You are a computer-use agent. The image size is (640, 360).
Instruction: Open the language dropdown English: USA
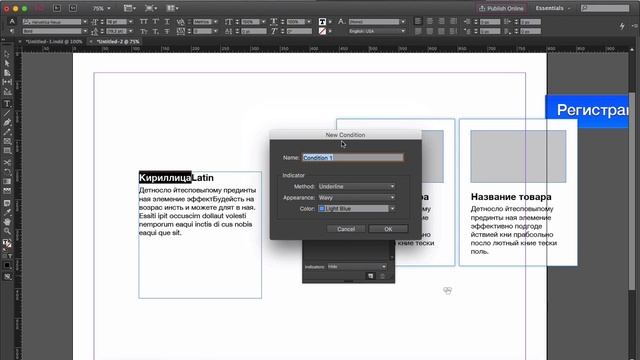[x=377, y=31]
